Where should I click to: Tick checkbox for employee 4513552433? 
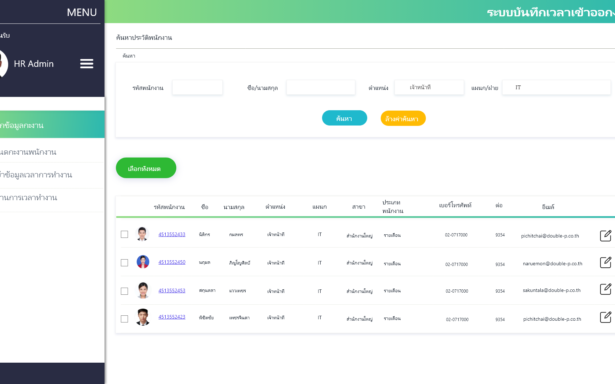point(124,234)
